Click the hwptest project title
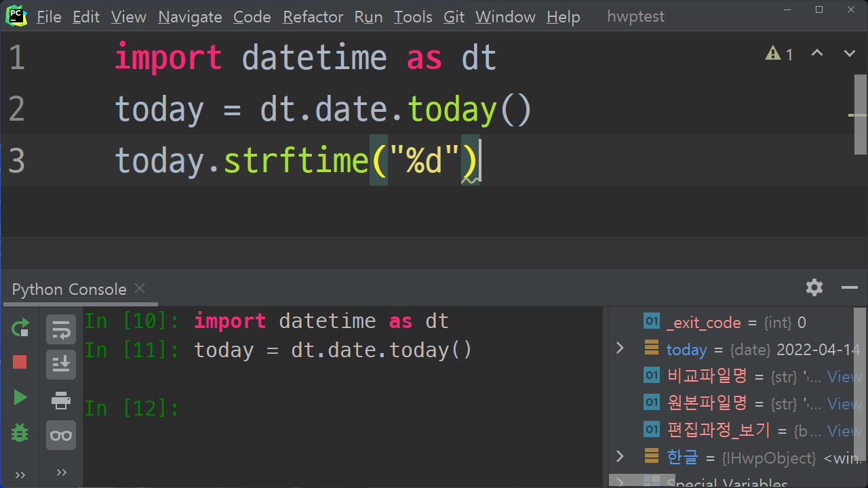 tap(636, 17)
